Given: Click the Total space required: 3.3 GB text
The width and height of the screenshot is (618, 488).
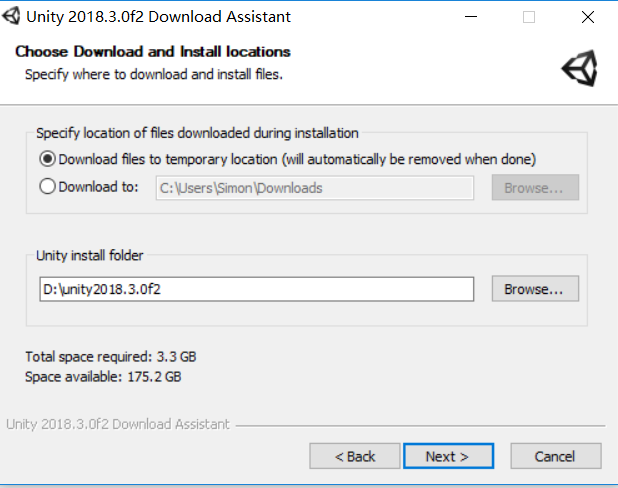Looking at the screenshot, I should [x=111, y=357].
